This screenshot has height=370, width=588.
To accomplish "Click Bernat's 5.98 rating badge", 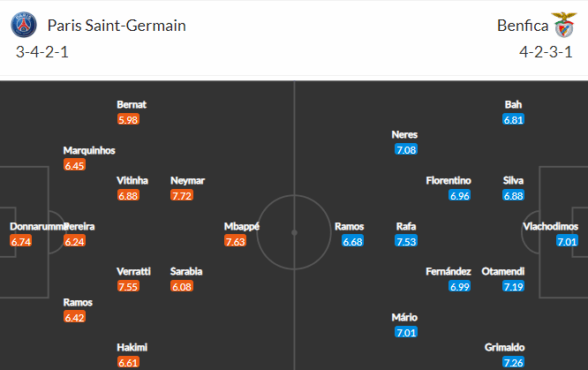I will click(x=128, y=120).
